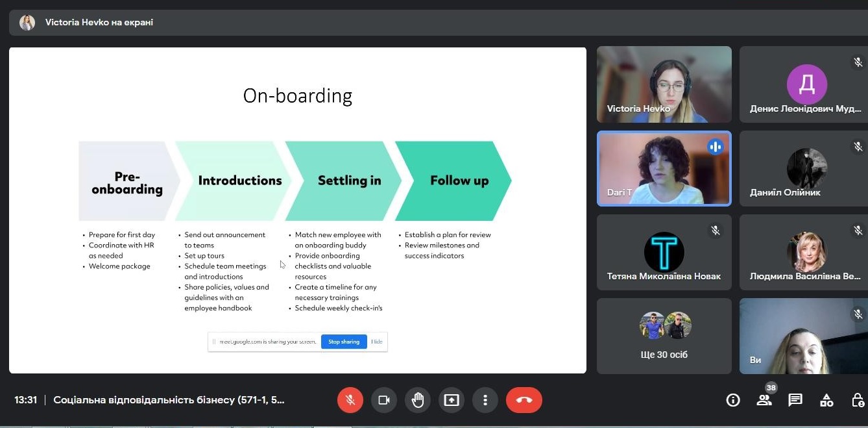Click the Stop sharing button
The height and width of the screenshot is (428, 868).
click(344, 342)
